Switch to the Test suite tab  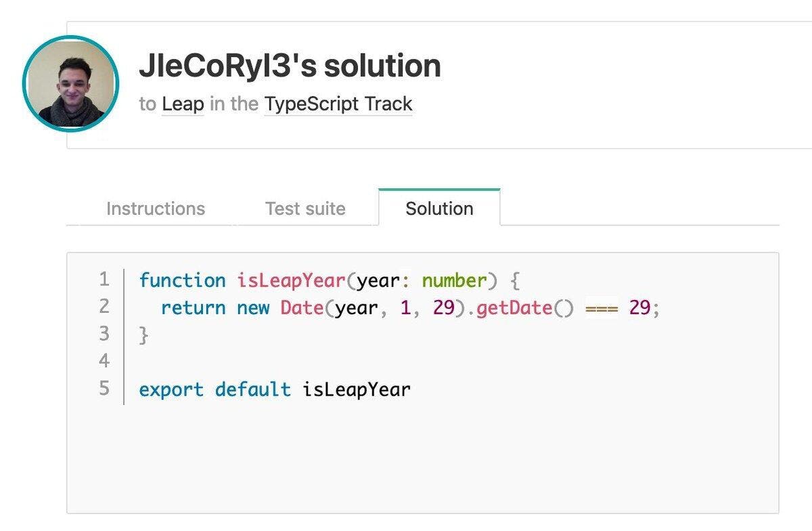click(x=305, y=209)
